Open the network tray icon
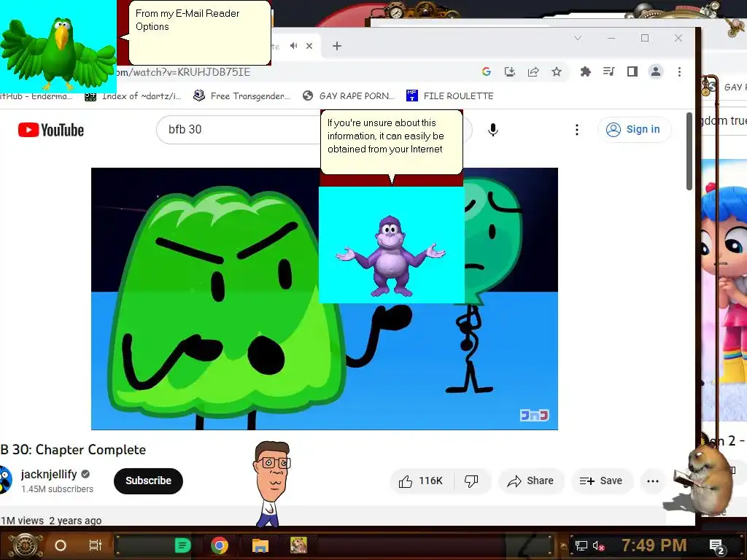Image resolution: width=747 pixels, height=560 pixels. [x=581, y=545]
